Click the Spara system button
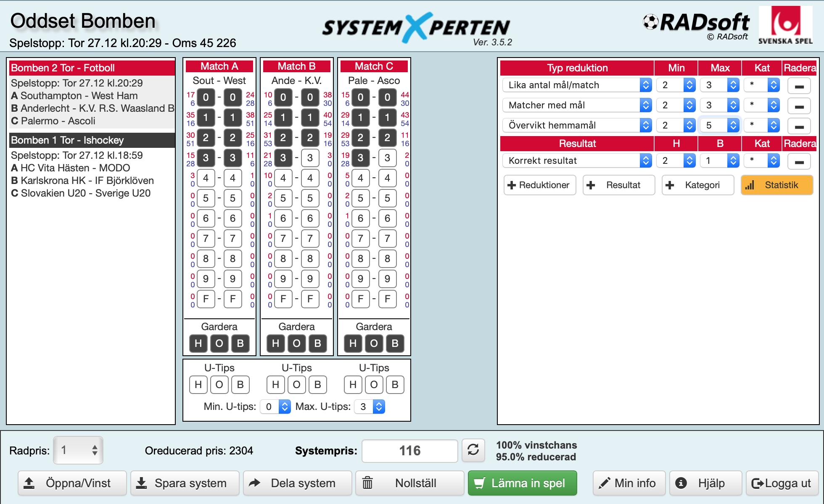The image size is (824, 504). point(185,483)
